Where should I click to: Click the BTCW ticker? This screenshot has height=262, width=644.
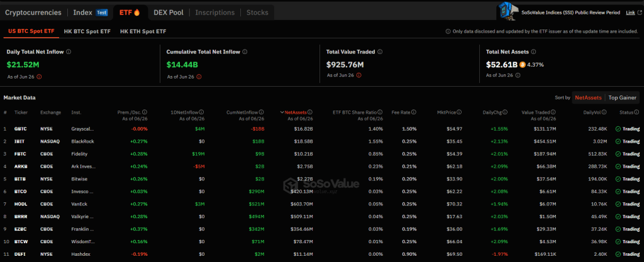pos(22,241)
